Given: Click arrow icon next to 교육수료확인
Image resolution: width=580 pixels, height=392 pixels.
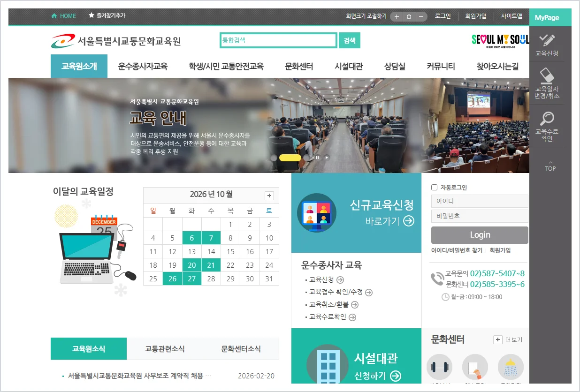Looking at the screenshot, I should coord(352,317).
